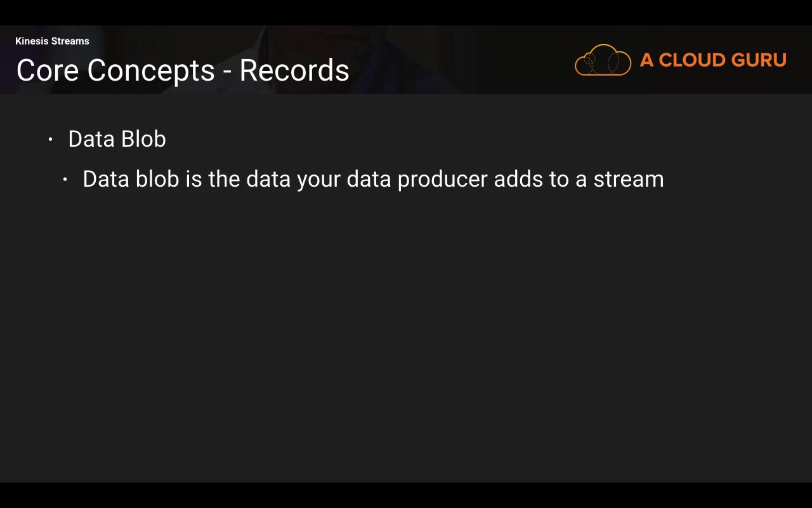Click the word "Core" in the title
This screenshot has height=508, width=812.
click(48, 70)
